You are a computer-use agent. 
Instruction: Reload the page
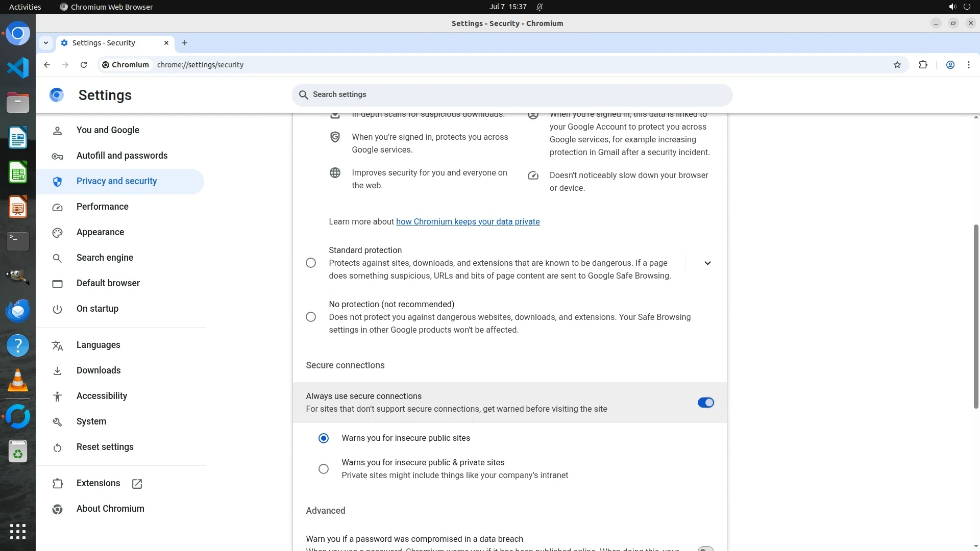click(x=84, y=65)
